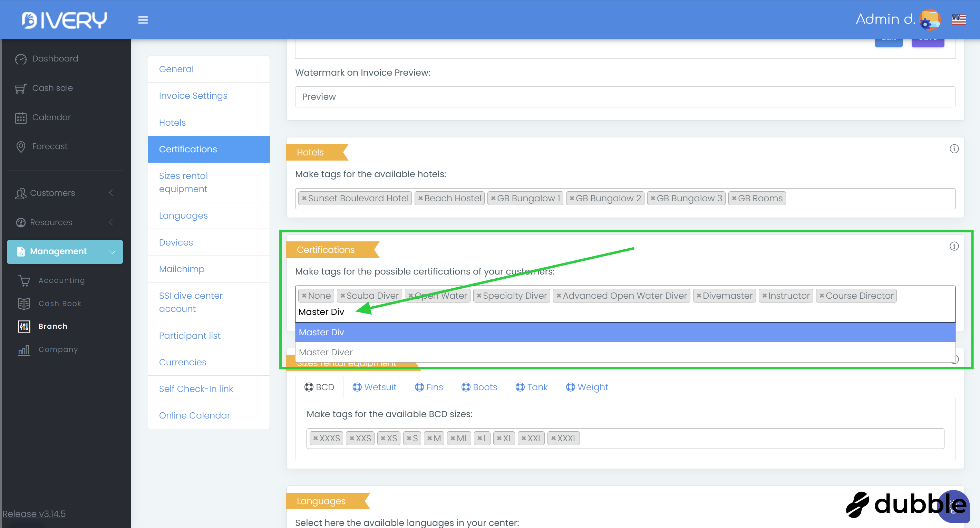980x528 pixels.
Task: Open Invoice Settings in settings menu
Action: click(193, 96)
